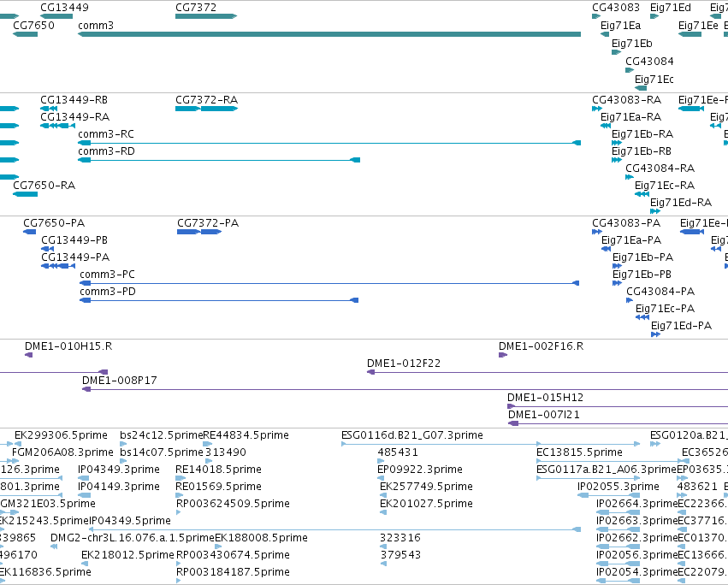This screenshot has width=728, height=585.
Task: Select the Eig71Eb-RB transcript label
Action: tap(642, 151)
